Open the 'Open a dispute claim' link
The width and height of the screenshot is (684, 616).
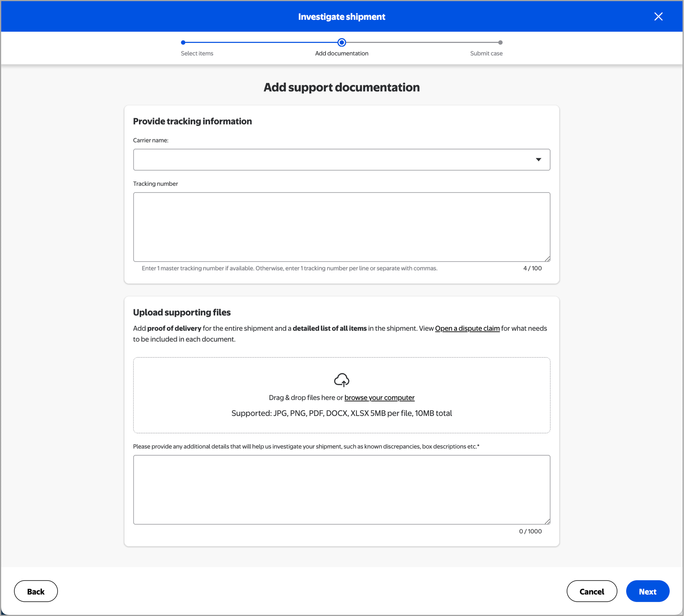pyautogui.click(x=467, y=328)
